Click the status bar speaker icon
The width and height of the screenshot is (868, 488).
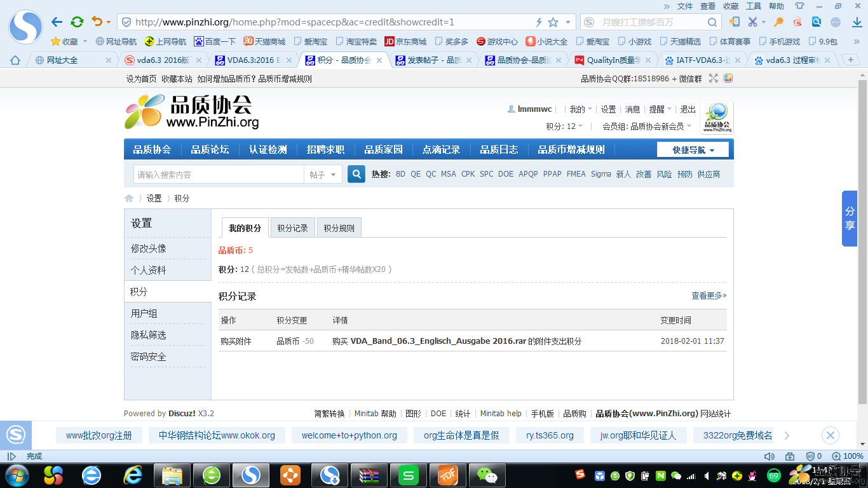769,456
